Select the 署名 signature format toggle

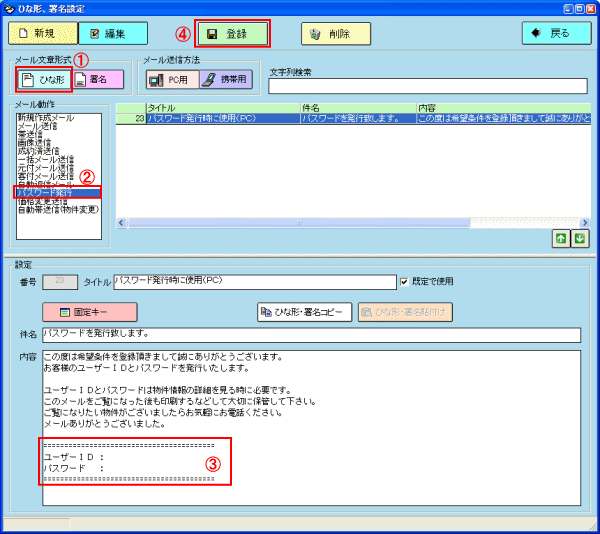tap(98, 80)
